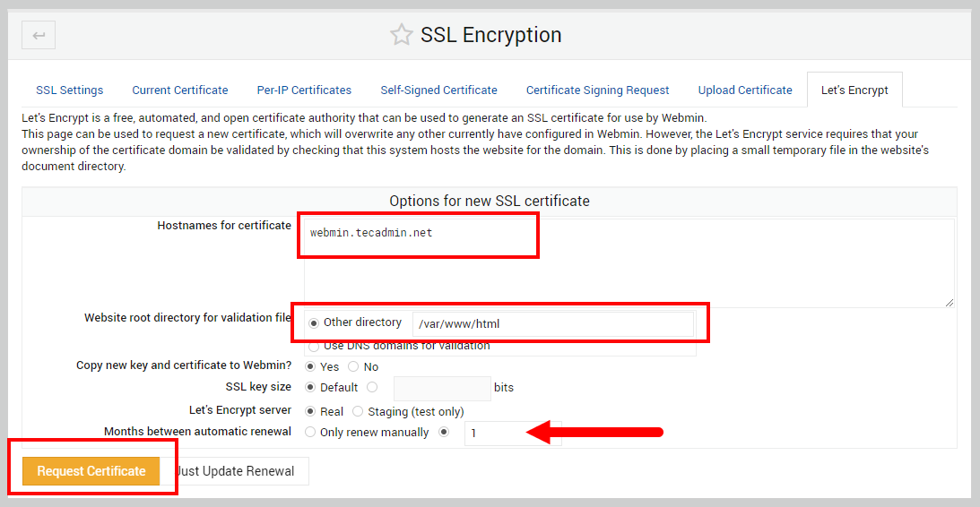Choose the Staging (test only) server option
The height and width of the screenshot is (507, 980).
[358, 411]
